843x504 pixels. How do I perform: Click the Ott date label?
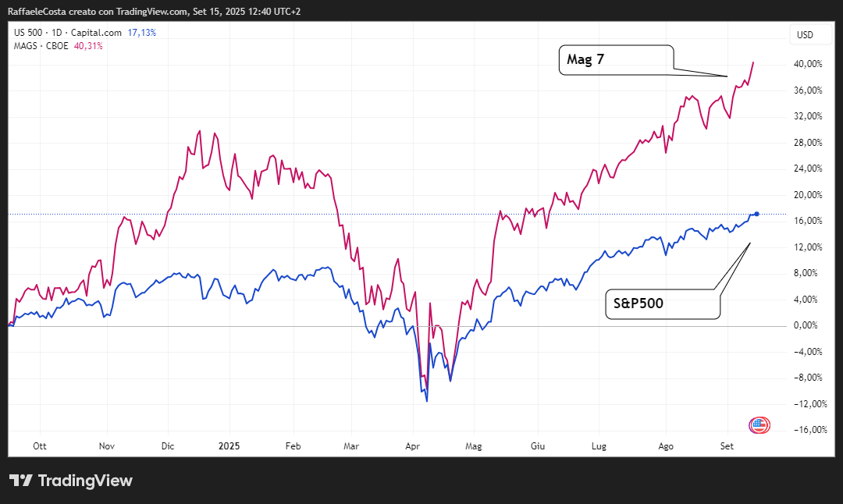pos(40,446)
